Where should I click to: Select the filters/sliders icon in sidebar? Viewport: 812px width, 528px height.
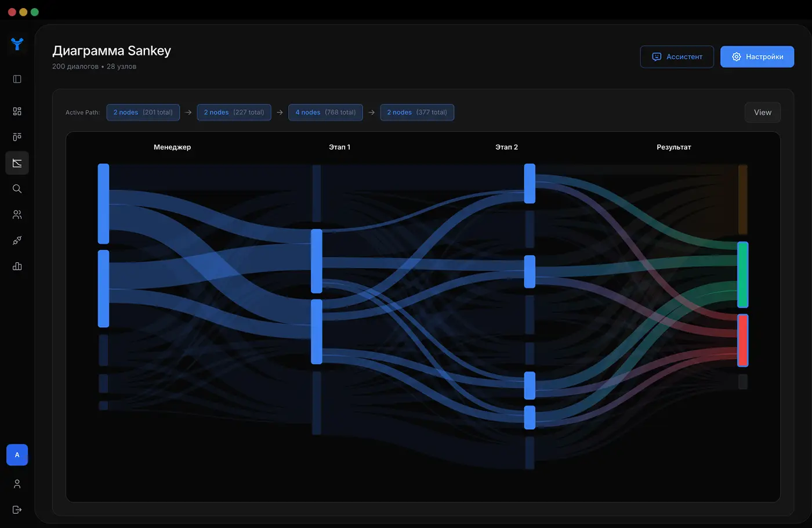(17, 136)
